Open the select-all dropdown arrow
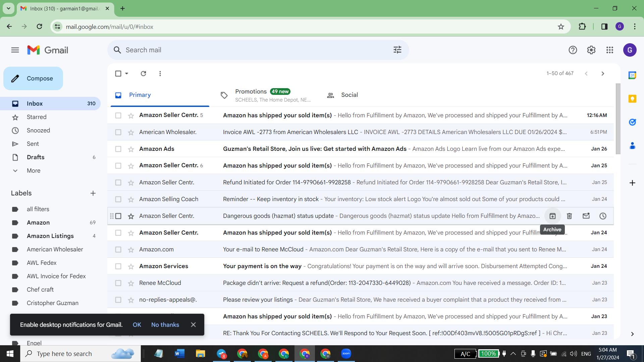 [x=126, y=73]
